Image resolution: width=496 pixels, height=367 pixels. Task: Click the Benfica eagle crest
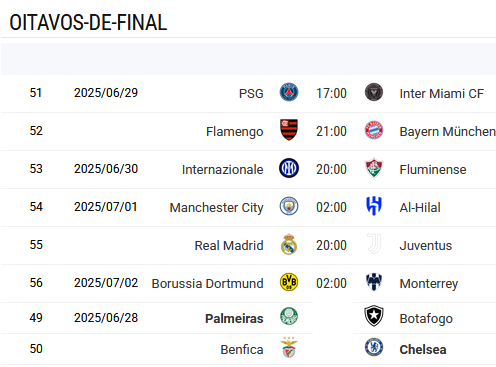click(289, 347)
